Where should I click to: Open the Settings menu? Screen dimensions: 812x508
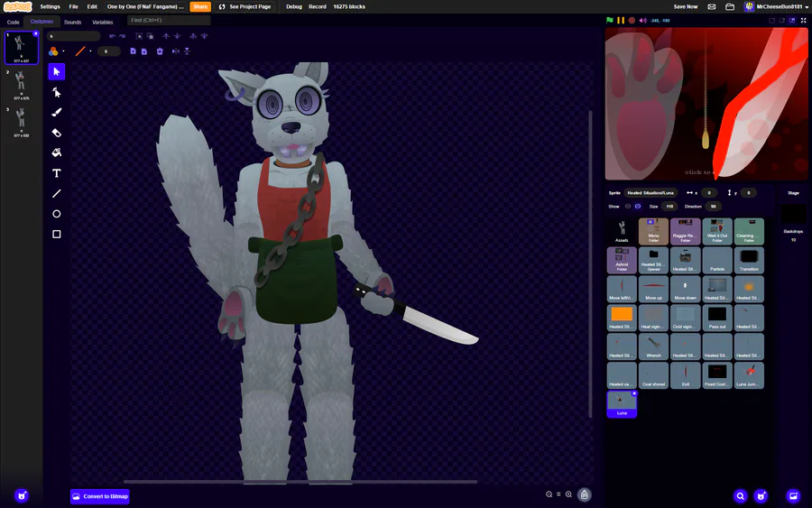click(50, 6)
